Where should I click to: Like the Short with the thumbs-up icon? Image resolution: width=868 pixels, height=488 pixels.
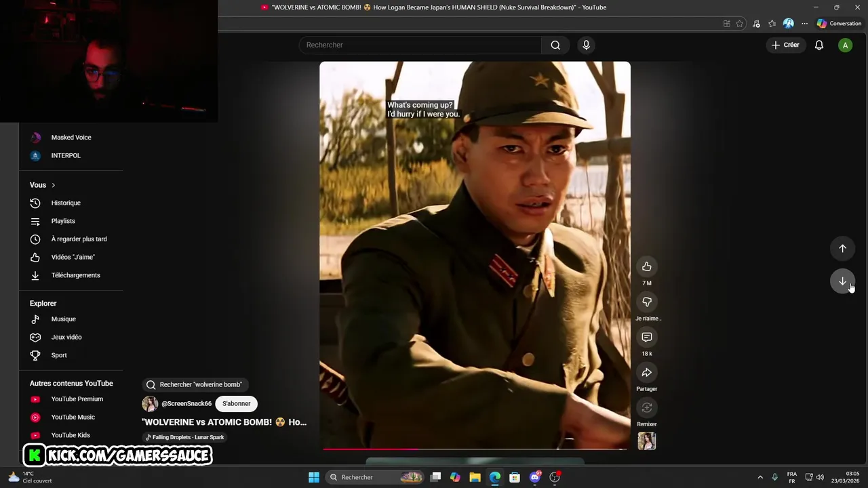coord(646,266)
